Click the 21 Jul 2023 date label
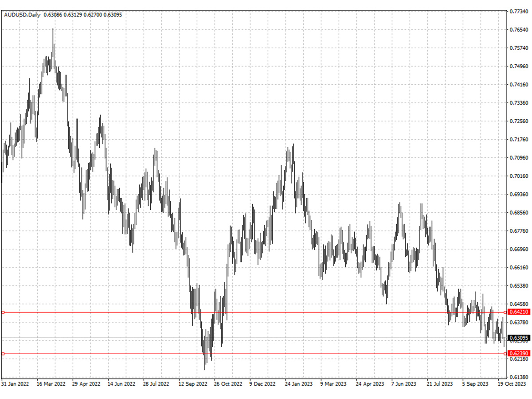This screenshot has width=532, height=399. (440, 384)
